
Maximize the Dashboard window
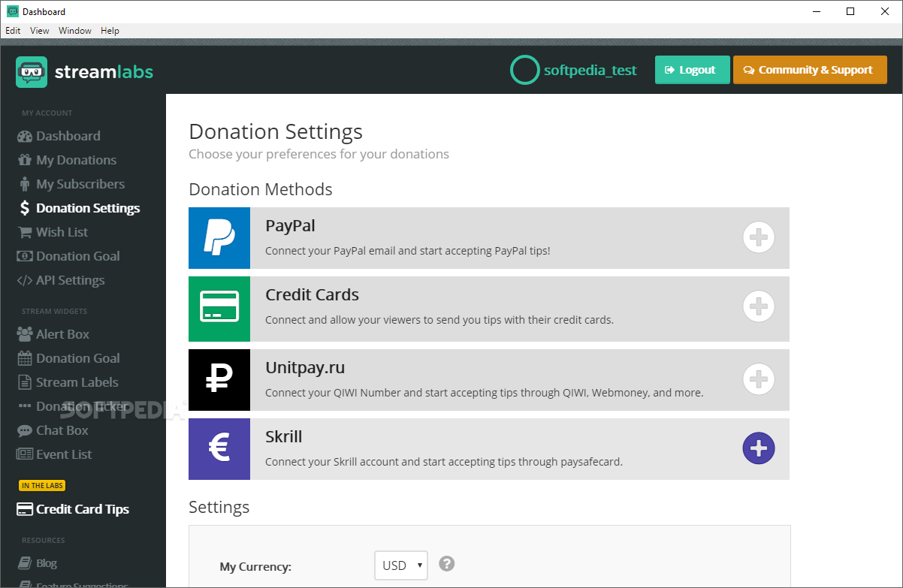[850, 11]
